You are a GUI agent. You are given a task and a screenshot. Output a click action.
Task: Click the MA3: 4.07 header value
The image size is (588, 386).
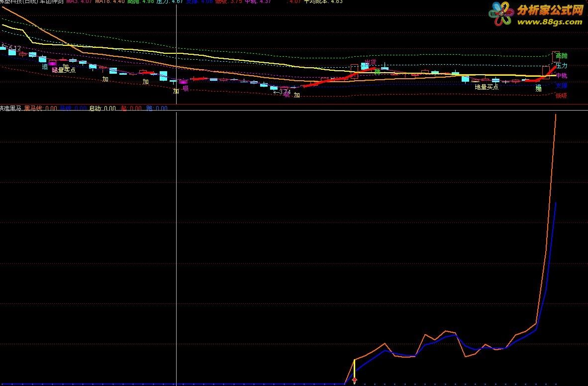point(79,1)
